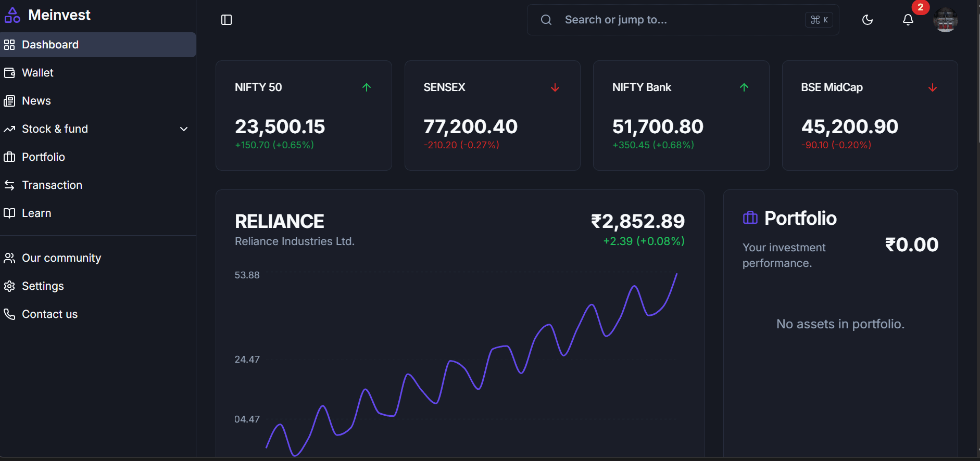The height and width of the screenshot is (461, 980).
Task: Open notifications bell icon
Action: point(908,20)
